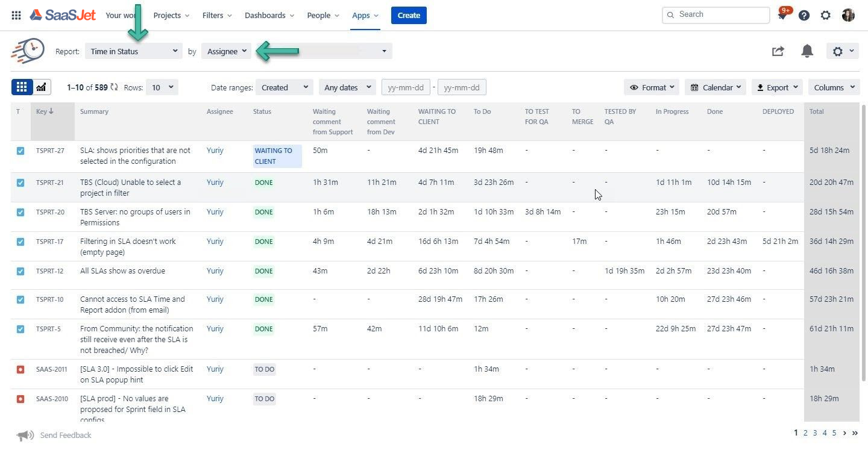
Task: Open notifications bell with 9+ badge
Action: click(x=784, y=14)
